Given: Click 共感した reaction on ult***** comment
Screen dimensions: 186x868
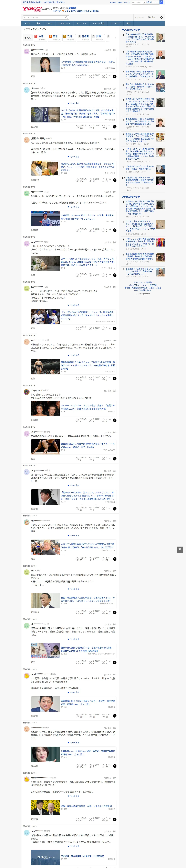Looking at the screenshot, I should [x=81, y=127].
